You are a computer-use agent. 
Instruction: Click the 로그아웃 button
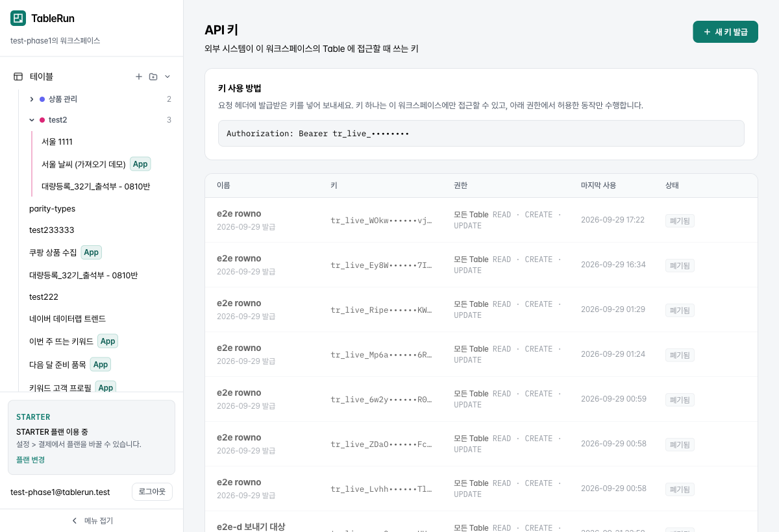pyautogui.click(x=152, y=492)
